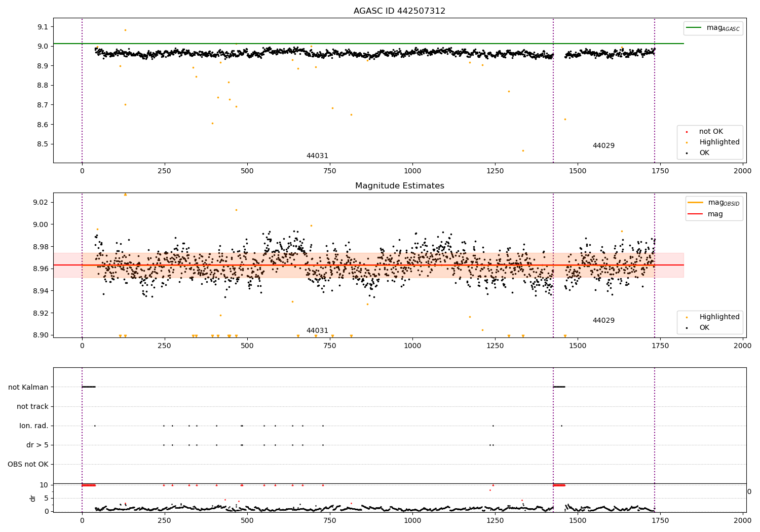The width and height of the screenshot is (760, 532).
Task: Click the 9.02 y-axis tick label
Action: [41, 203]
